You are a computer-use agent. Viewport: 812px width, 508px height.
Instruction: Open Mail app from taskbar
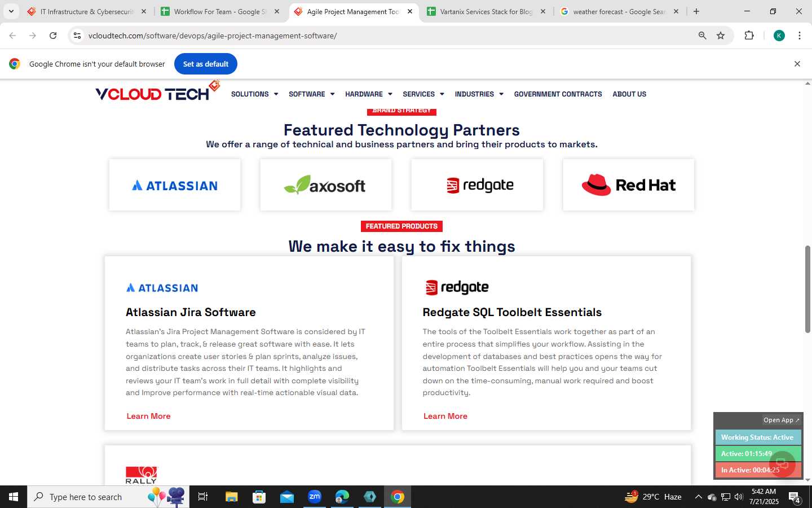[286, 497]
